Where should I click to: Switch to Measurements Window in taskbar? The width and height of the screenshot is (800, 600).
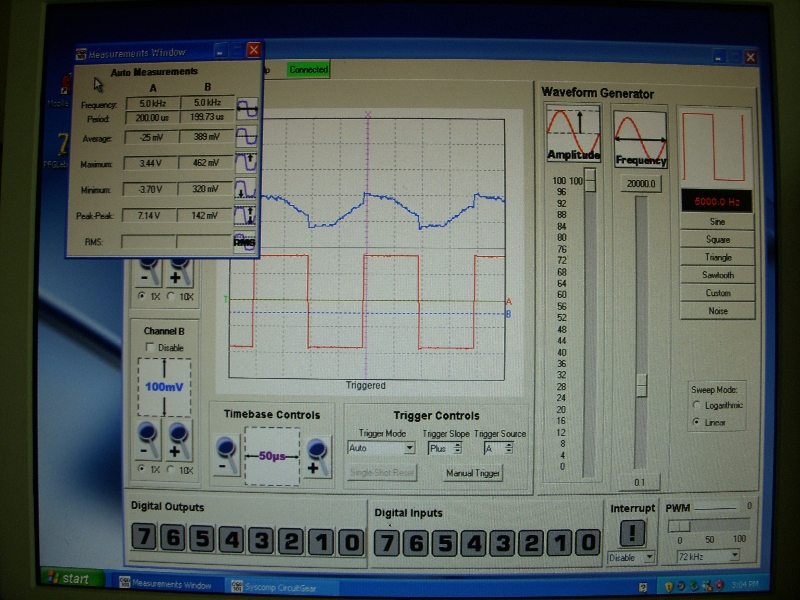tap(166, 584)
